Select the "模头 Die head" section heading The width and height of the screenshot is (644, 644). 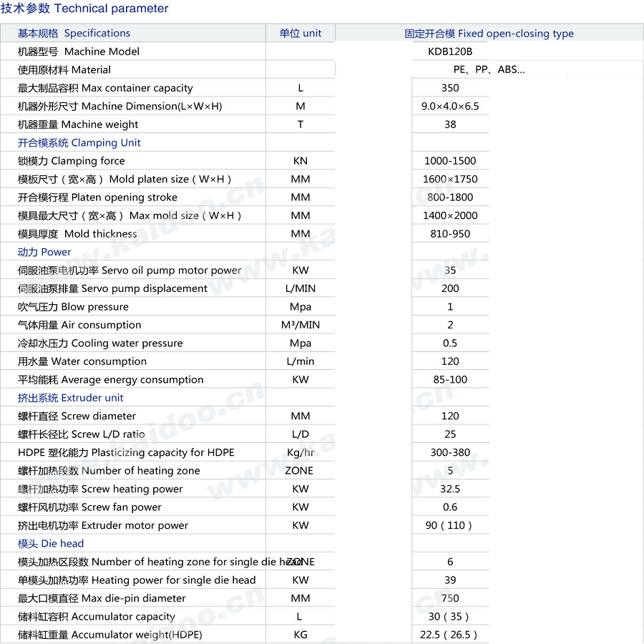[51, 544]
